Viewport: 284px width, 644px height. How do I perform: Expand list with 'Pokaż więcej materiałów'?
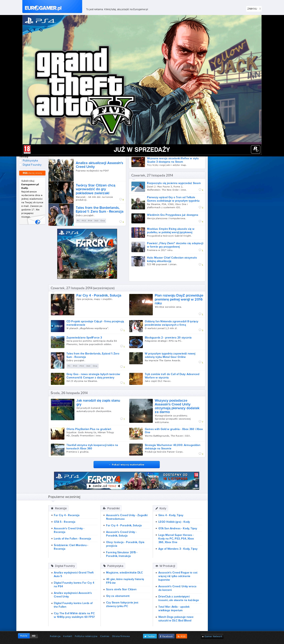pos(126,465)
